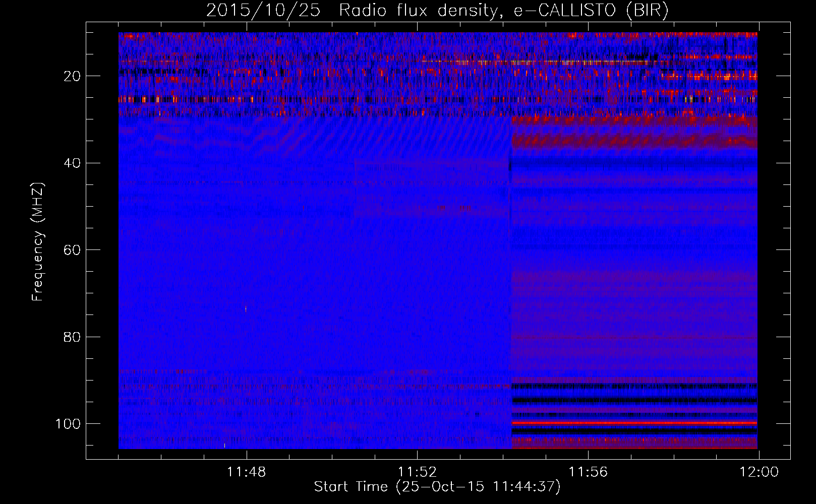This screenshot has height=504, width=816.
Task: Click the '11:56' time tick label
Action: 588,472
